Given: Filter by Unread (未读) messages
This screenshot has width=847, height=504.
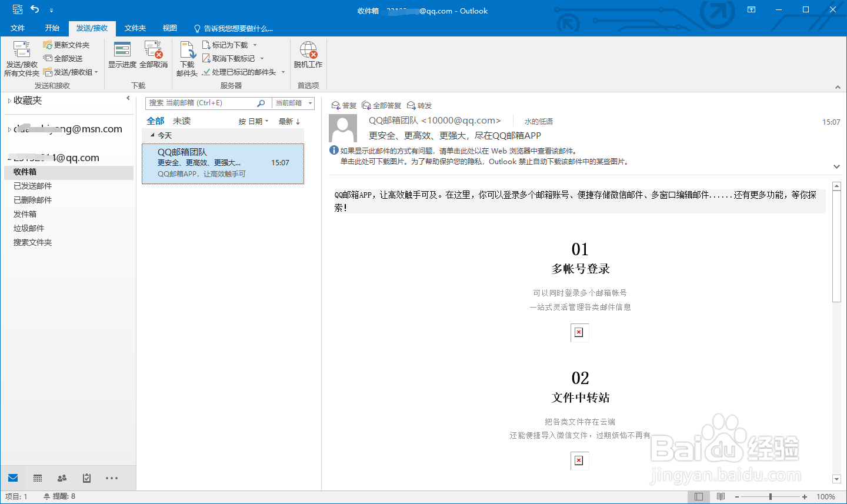Looking at the screenshot, I should click(x=182, y=121).
